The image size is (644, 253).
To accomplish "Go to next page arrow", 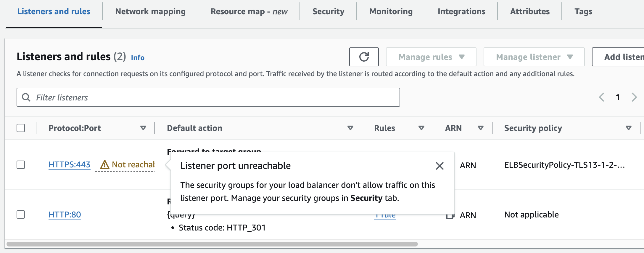I will pos(634,97).
